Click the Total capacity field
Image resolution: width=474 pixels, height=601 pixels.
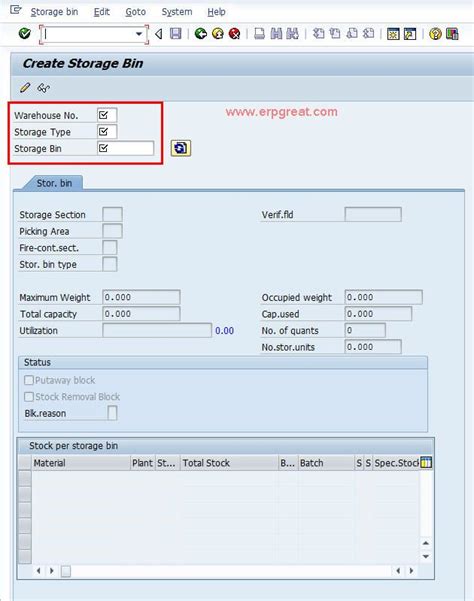(x=141, y=314)
